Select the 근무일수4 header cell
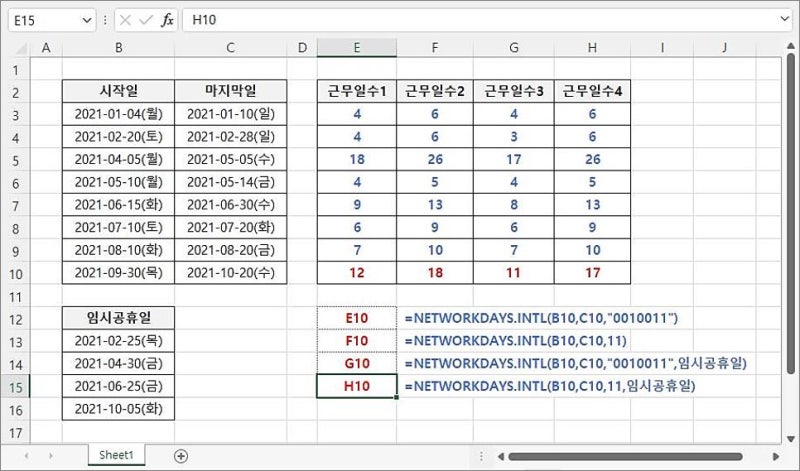800x471 pixels. (x=592, y=91)
